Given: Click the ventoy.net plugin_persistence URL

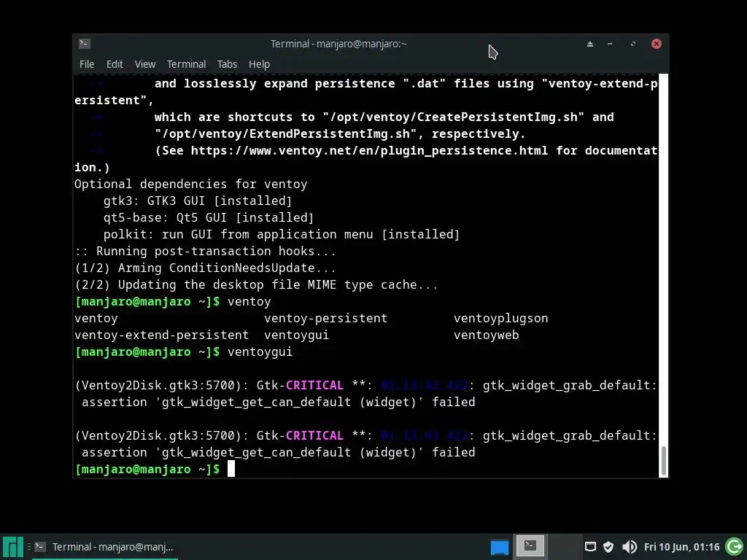Looking at the screenshot, I should [369, 150].
